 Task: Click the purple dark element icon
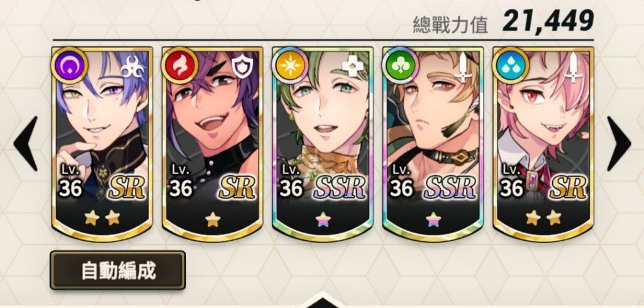click(x=69, y=65)
